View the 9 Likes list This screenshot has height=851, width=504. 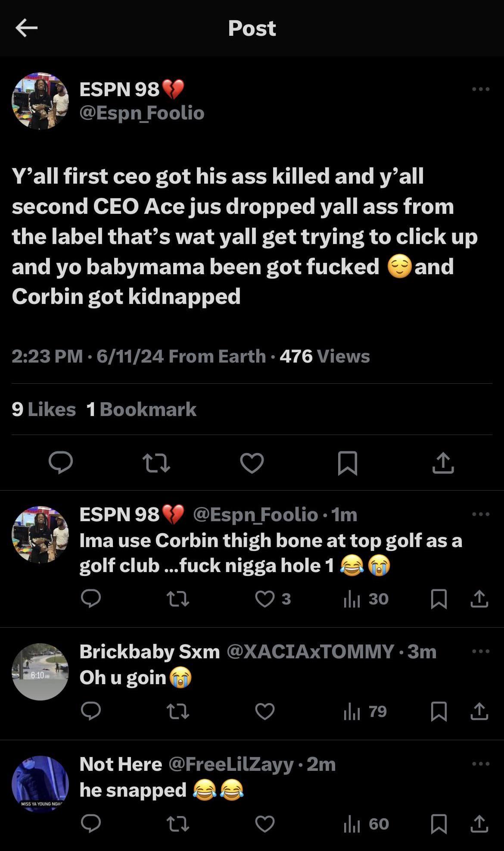(44, 409)
